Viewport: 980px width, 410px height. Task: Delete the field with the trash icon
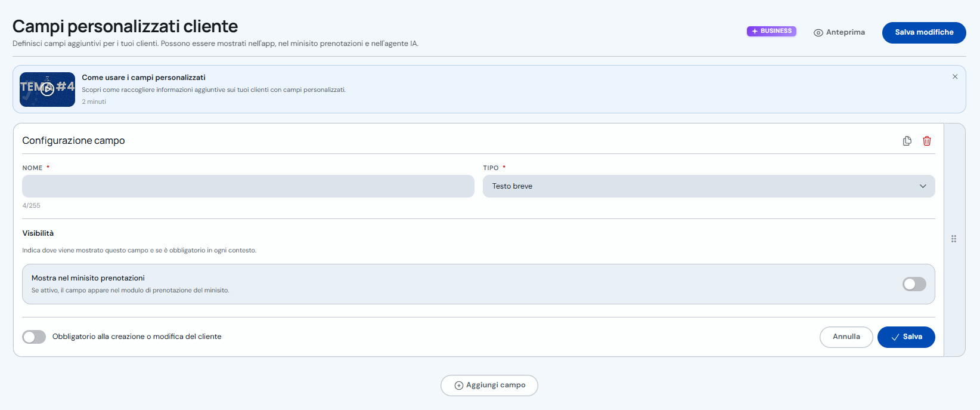click(927, 141)
